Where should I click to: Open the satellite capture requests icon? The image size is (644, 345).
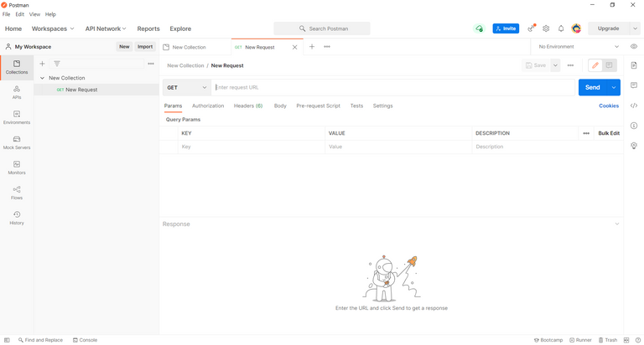[x=532, y=28]
